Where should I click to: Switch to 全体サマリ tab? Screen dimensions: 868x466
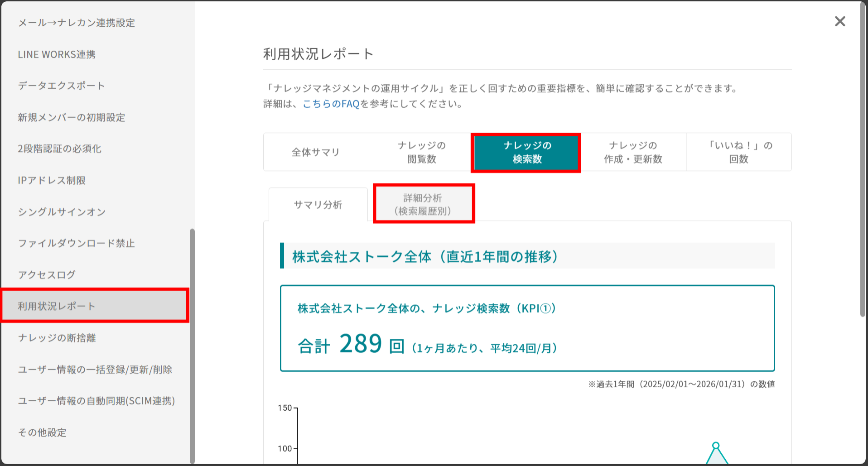click(316, 152)
